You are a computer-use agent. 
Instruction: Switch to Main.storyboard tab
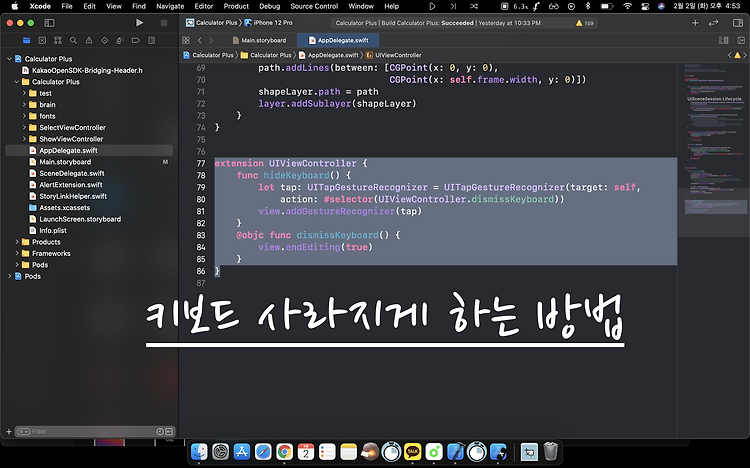click(259, 40)
